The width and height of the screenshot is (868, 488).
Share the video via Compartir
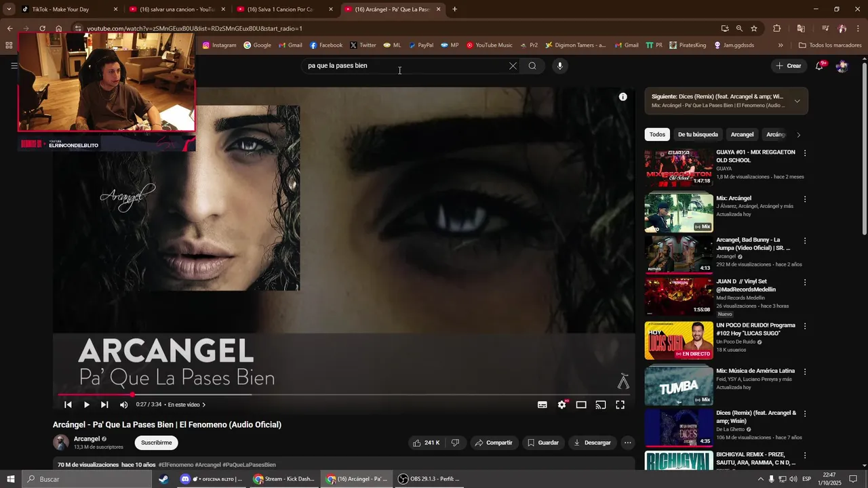coord(494,443)
